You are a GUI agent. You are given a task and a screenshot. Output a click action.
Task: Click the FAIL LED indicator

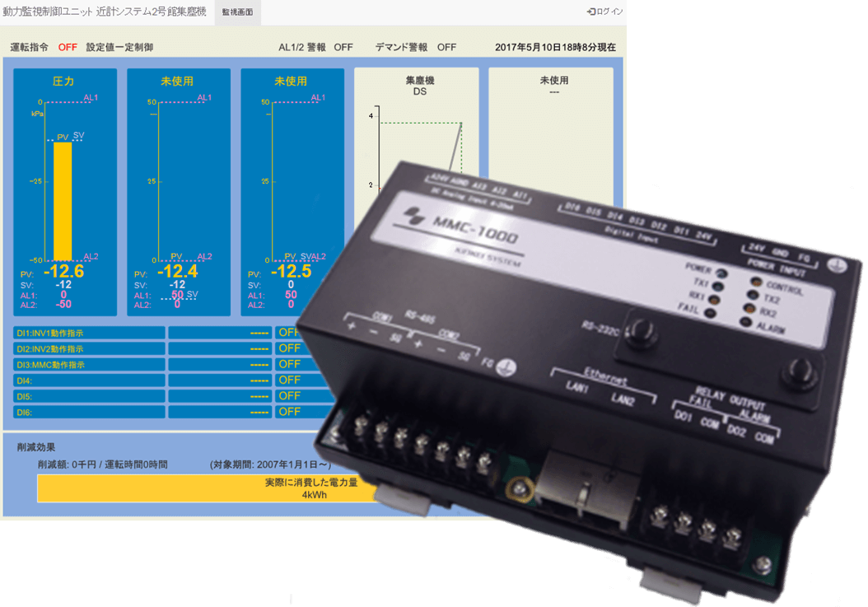710,314
